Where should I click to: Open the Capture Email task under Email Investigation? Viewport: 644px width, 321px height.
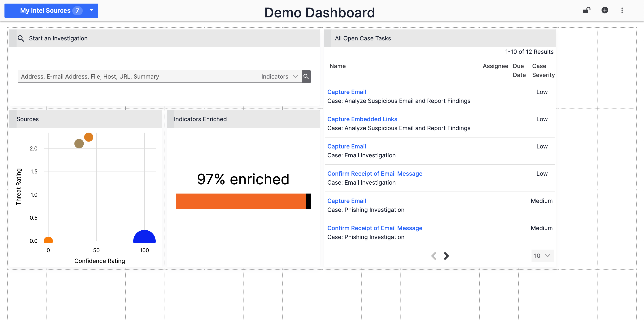pos(347,146)
